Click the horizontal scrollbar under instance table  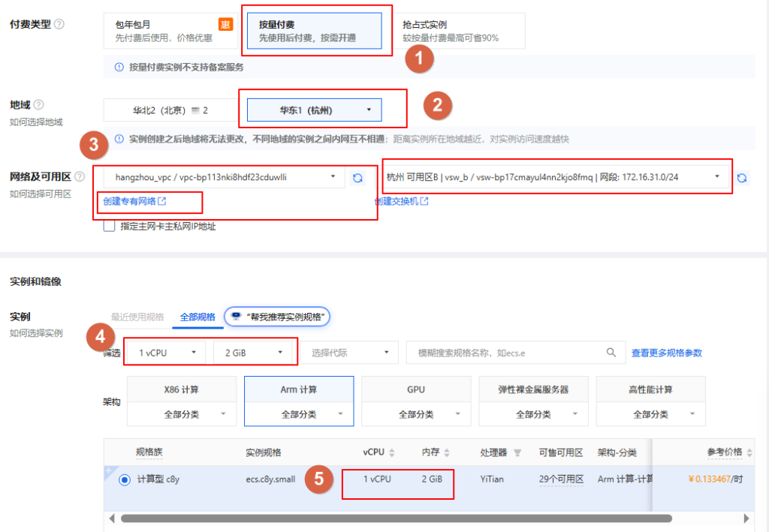(x=396, y=518)
